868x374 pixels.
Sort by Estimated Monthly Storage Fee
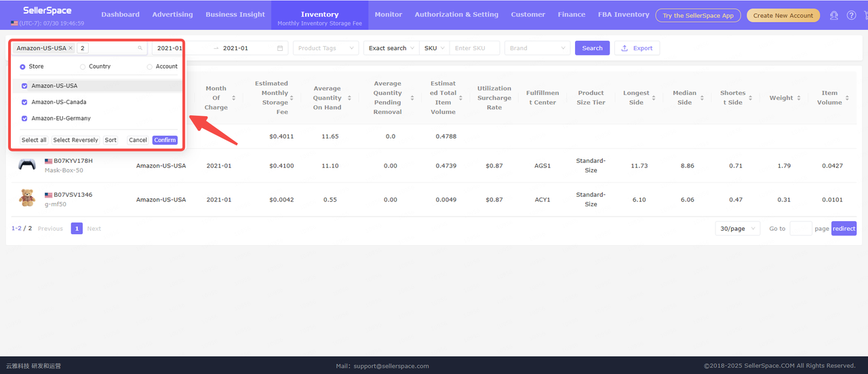[x=292, y=98]
